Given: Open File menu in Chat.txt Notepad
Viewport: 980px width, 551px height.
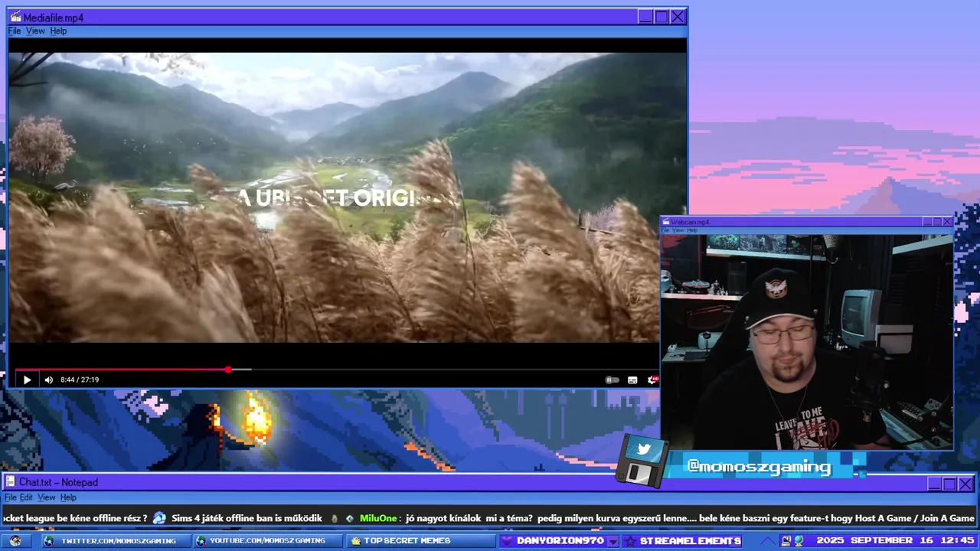Looking at the screenshot, I should [11, 497].
